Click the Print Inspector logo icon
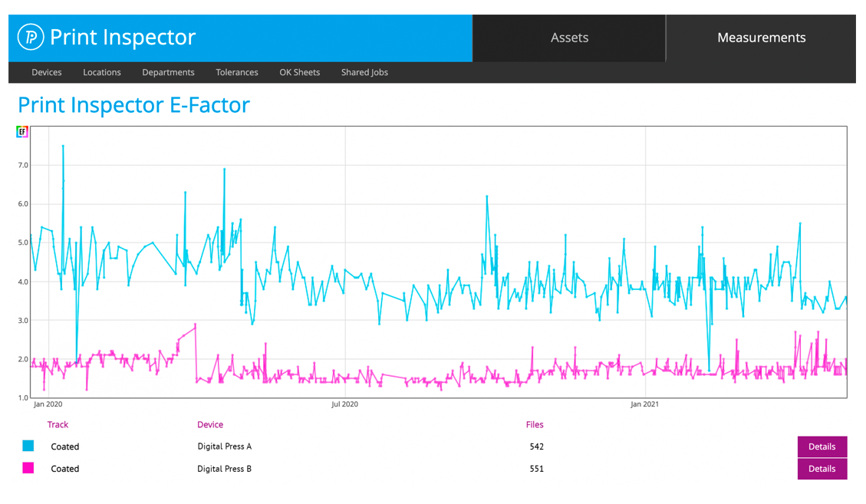This screenshot has height=504, width=866. tap(31, 37)
